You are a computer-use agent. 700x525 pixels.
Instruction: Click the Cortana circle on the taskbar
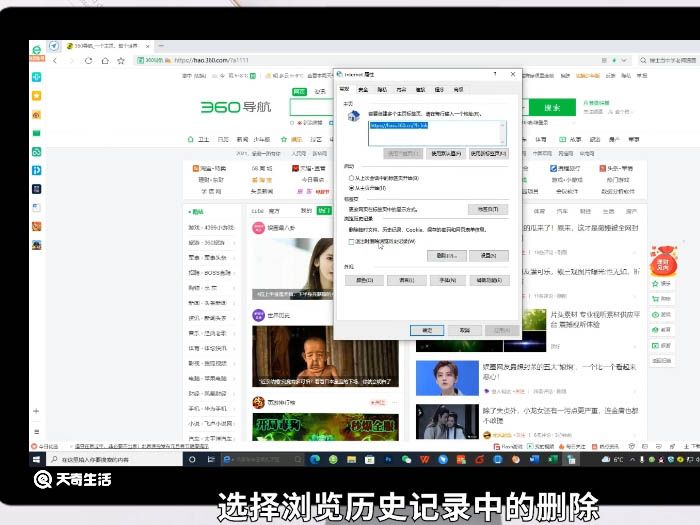[192, 459]
